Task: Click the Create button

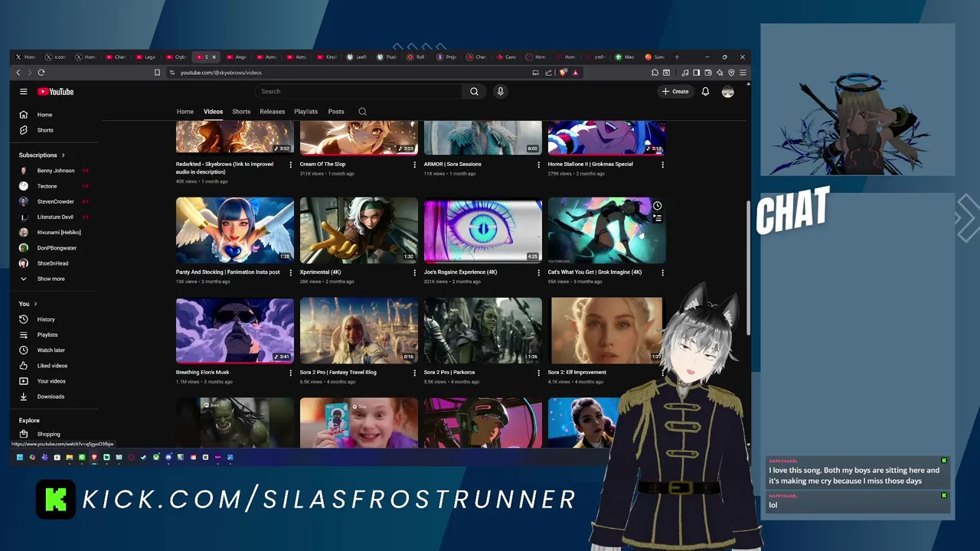Action: click(x=675, y=91)
